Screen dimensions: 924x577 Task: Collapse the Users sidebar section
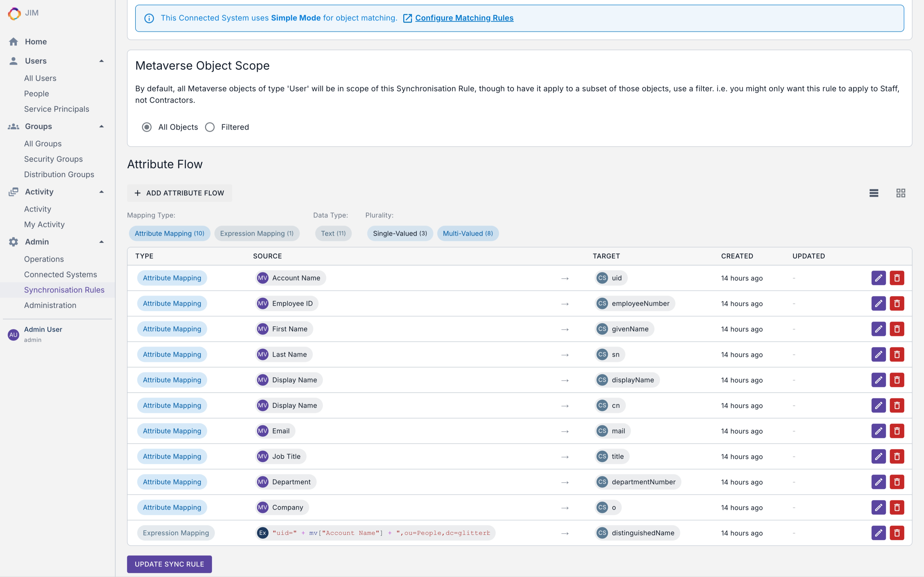point(101,61)
